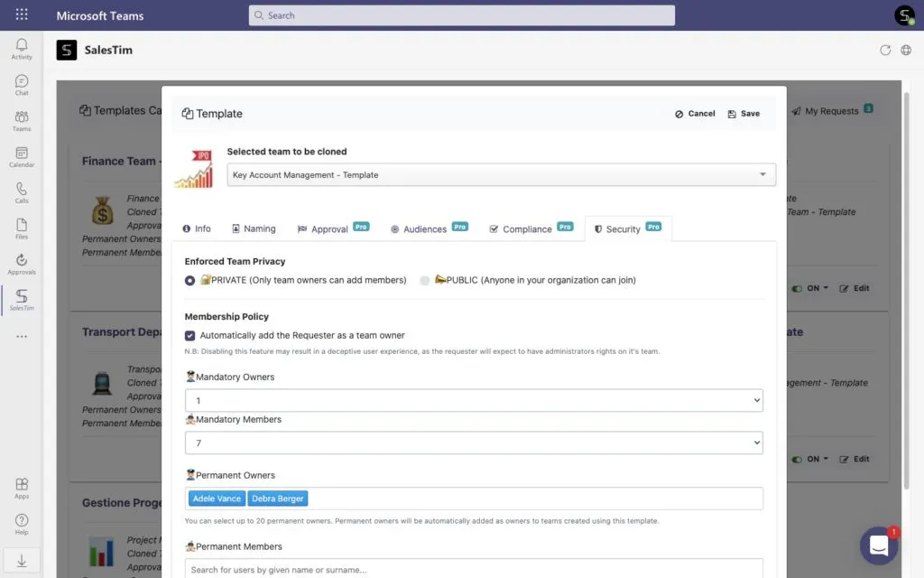Image resolution: width=924 pixels, height=578 pixels.
Task: Open Approvals in the left sidebar
Action: click(22, 265)
